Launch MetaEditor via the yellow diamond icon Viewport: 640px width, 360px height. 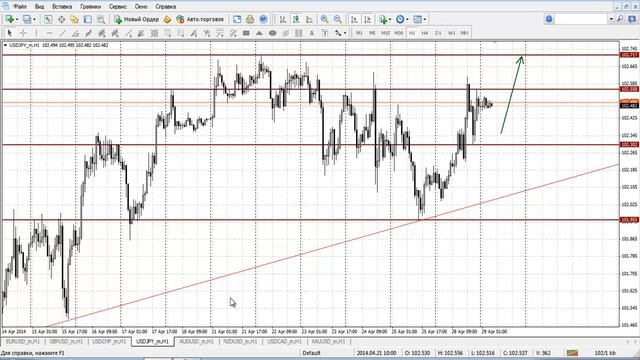(167, 19)
